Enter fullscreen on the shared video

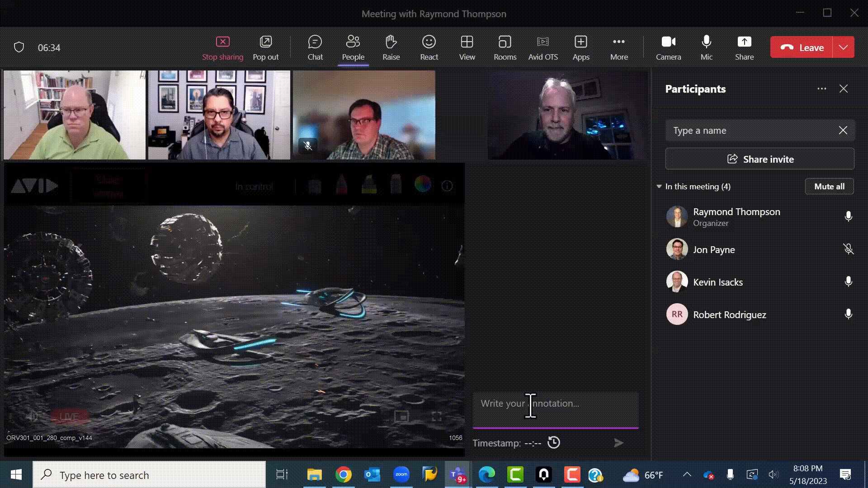pos(436,416)
